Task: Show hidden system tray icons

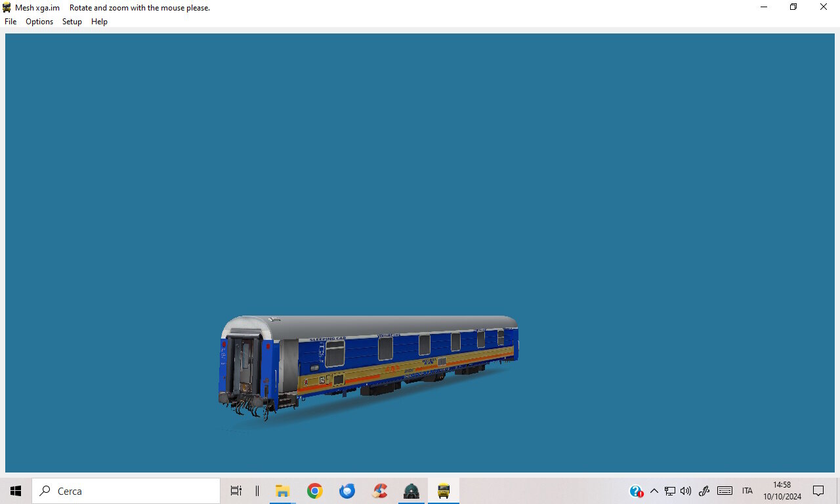Action: point(654,491)
